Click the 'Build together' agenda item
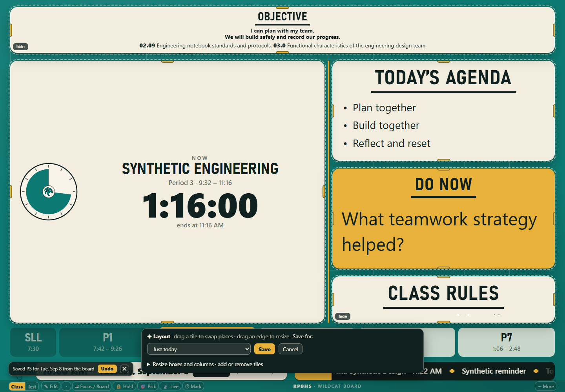Image resolution: width=565 pixels, height=392 pixels. pos(386,125)
